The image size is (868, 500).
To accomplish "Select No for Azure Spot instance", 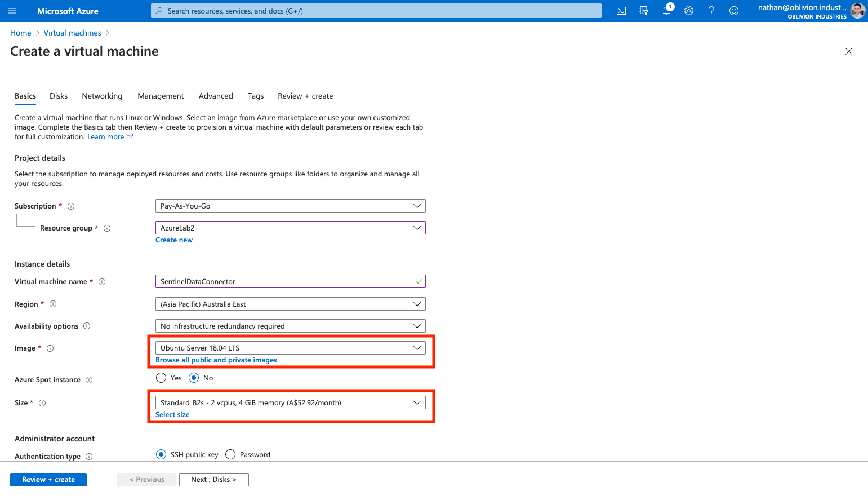I will [x=194, y=378].
